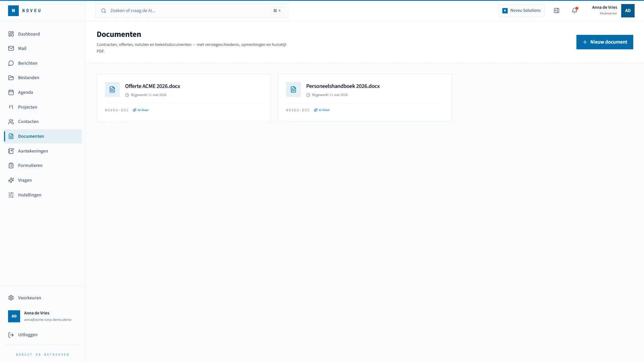Click the Personeelshandboek document file icon

[293, 89]
